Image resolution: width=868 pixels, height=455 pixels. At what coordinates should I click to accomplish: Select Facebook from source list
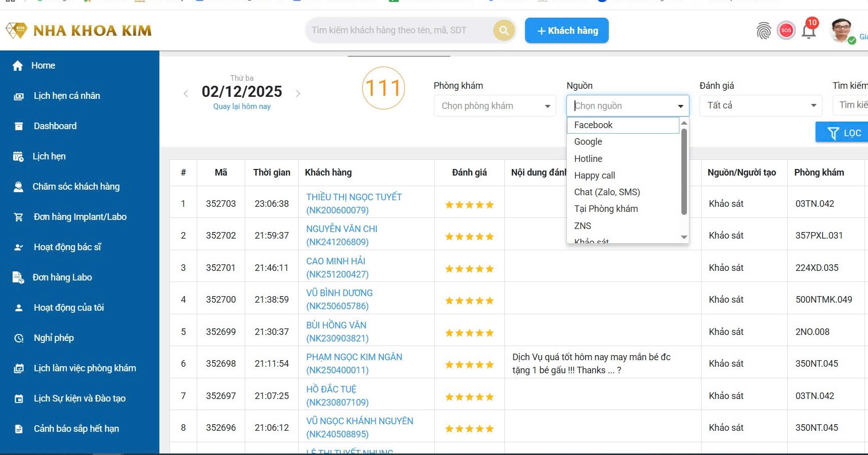pyautogui.click(x=593, y=125)
